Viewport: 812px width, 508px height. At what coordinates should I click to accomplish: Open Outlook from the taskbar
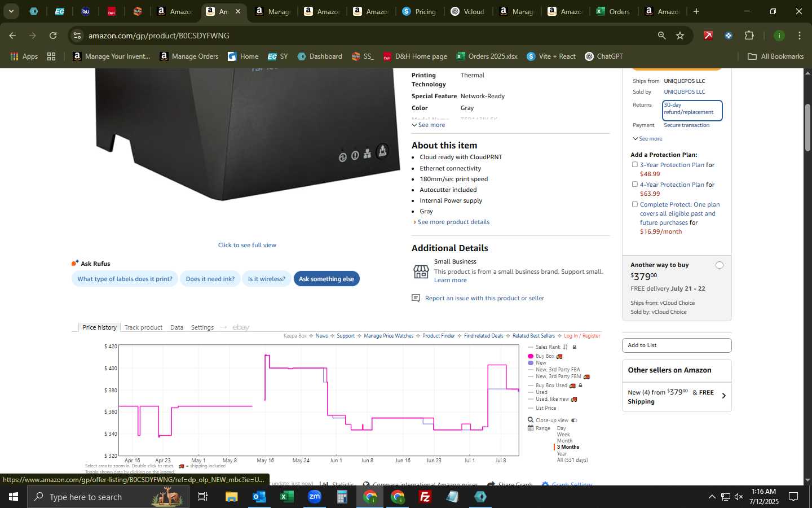click(x=259, y=497)
